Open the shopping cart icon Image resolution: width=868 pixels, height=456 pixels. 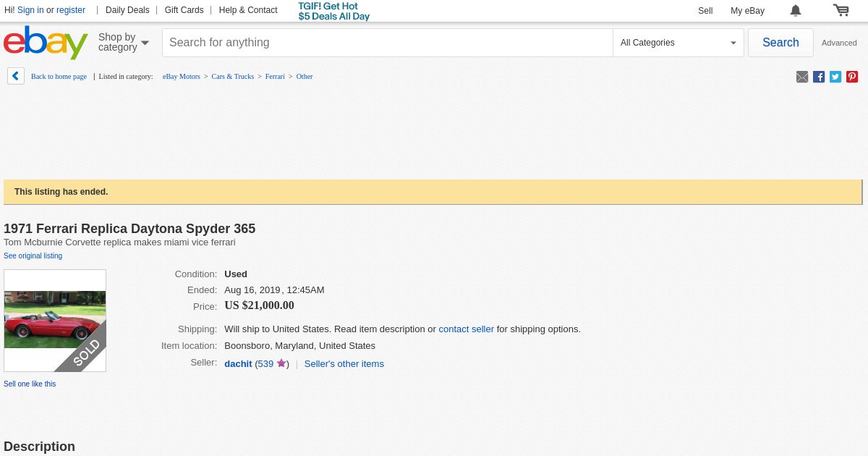[841, 10]
